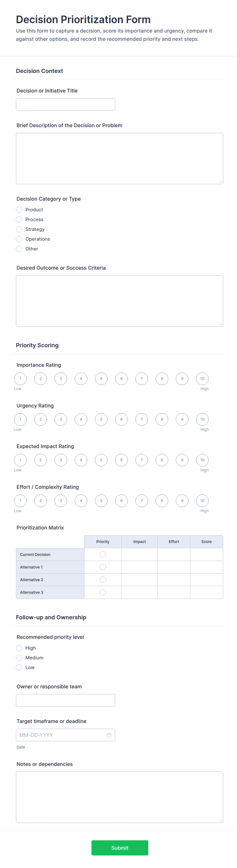Click the Owner or responsible team field
The width and height of the screenshot is (237, 868).
[x=65, y=700]
